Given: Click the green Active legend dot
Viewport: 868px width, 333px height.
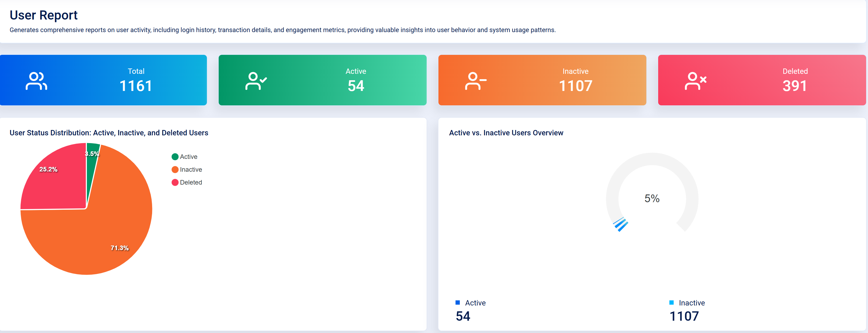Looking at the screenshot, I should pyautogui.click(x=175, y=156).
